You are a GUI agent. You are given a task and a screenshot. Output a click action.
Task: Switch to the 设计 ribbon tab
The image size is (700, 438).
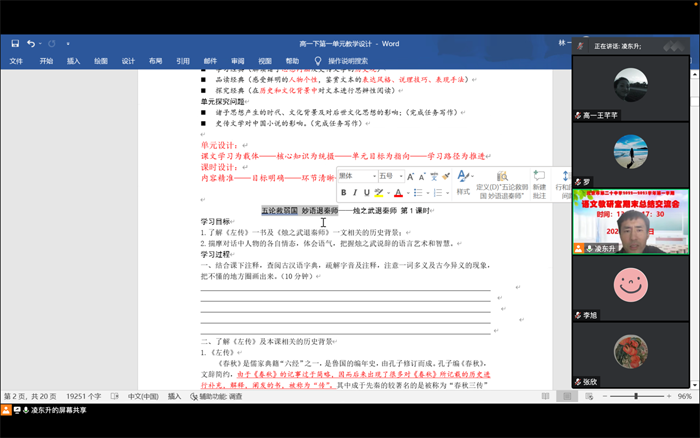[x=128, y=61]
